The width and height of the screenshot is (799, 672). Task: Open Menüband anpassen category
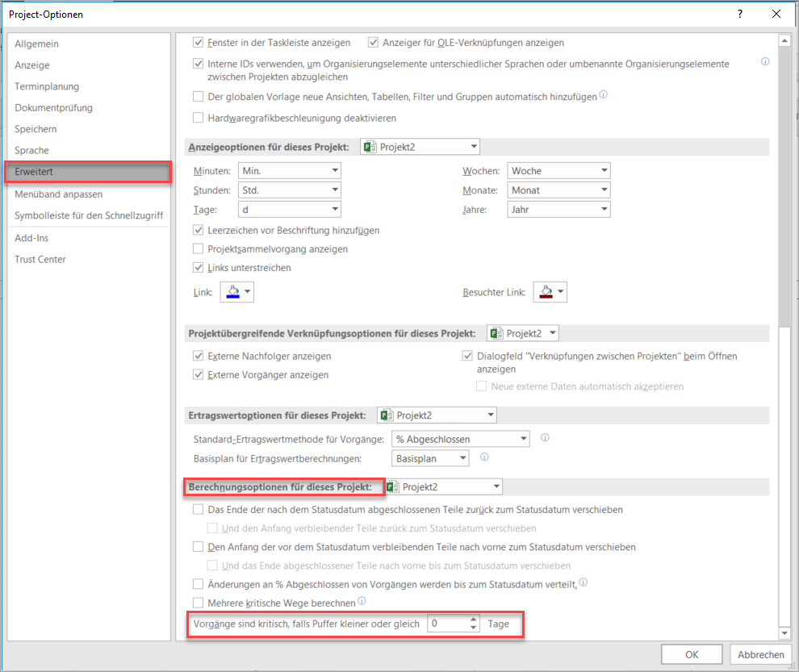click(58, 194)
